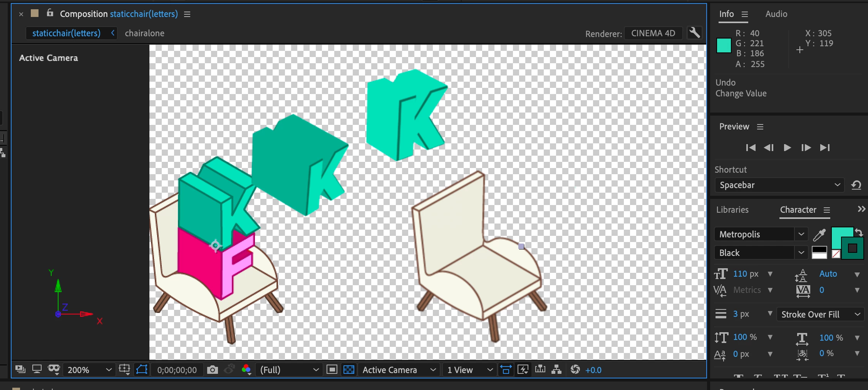Toggle mask and shape path visibility
868x390 pixels.
pyautogui.click(x=142, y=370)
